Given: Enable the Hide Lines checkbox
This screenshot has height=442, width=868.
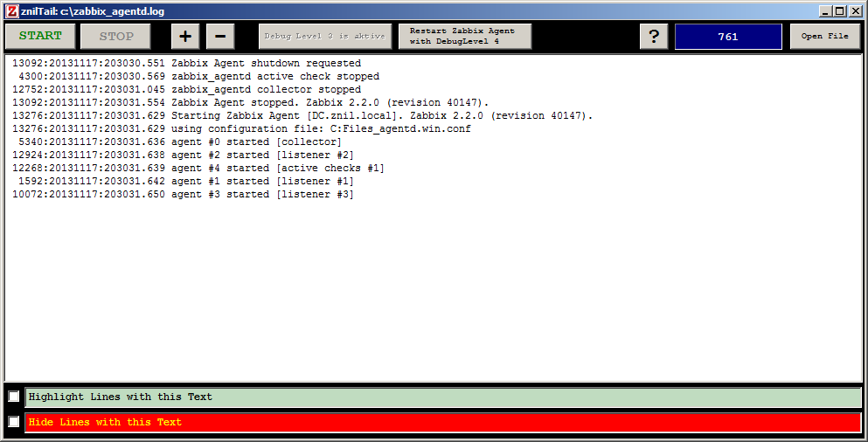Looking at the screenshot, I should [x=14, y=422].
